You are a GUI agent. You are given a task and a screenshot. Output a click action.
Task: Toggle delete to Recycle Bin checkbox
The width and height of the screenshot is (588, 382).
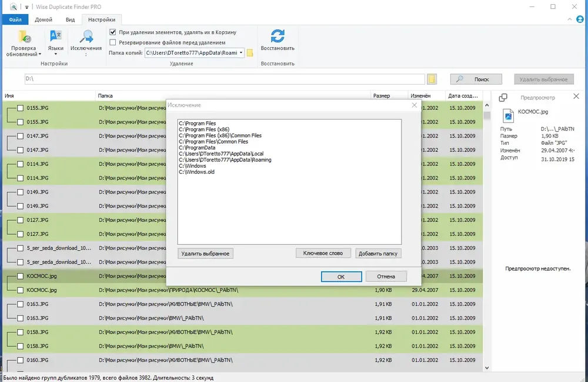(x=112, y=32)
